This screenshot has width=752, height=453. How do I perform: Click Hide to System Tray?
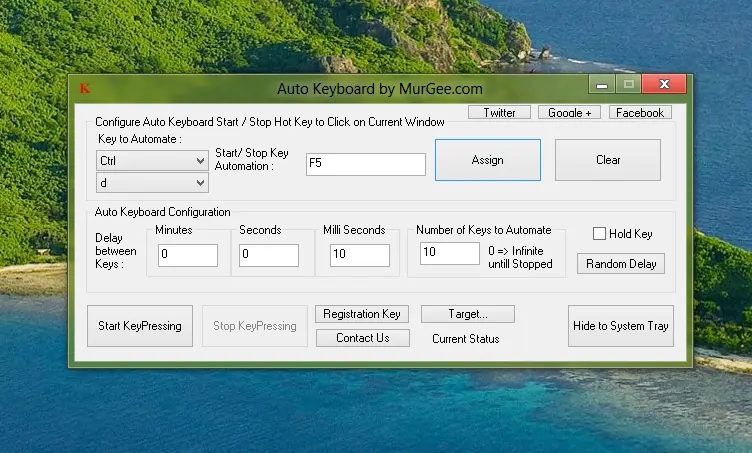621,326
